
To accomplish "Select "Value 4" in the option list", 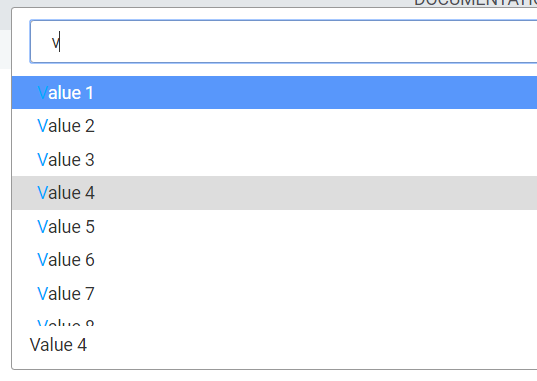I will click(x=274, y=193).
